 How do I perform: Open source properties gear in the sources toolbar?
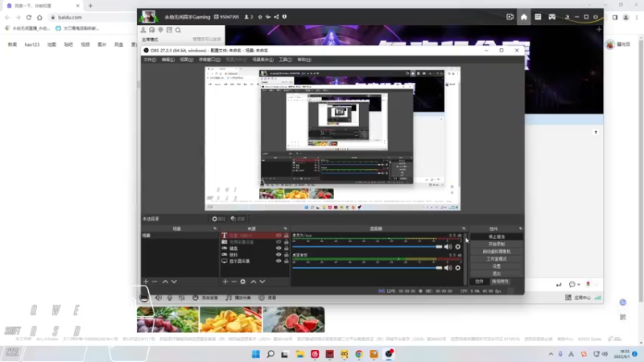point(243,282)
